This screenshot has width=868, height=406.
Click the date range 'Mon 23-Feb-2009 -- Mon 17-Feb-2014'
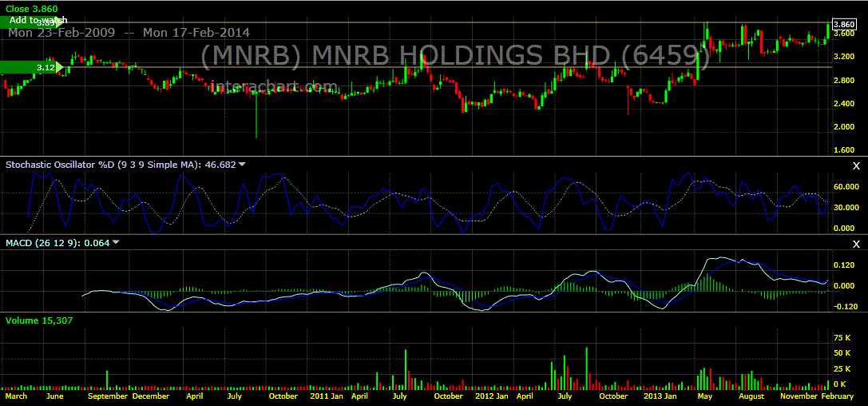[x=129, y=33]
